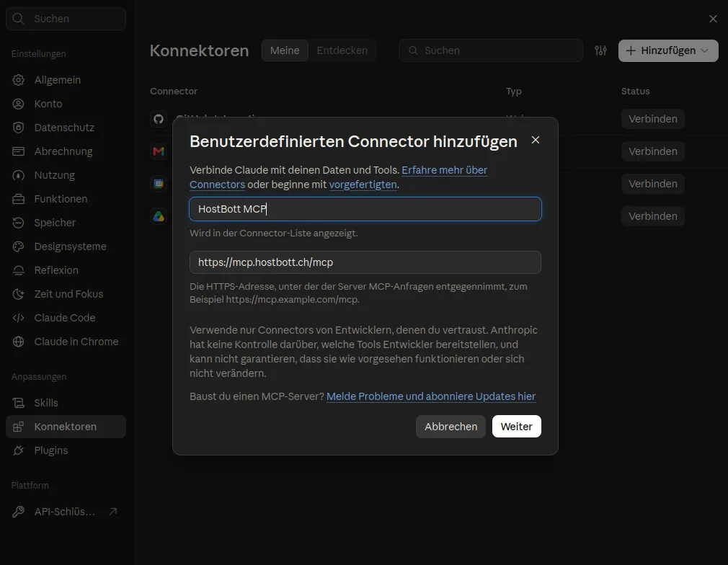
Task: Click the Plugins plug icon
Action: pos(18,450)
